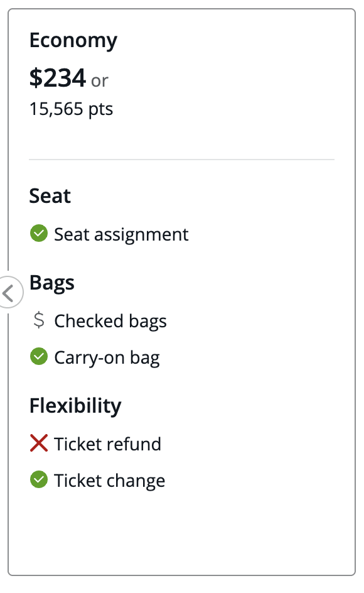
Task: Click the divider line under the points price
Action: pyautogui.click(x=182, y=160)
